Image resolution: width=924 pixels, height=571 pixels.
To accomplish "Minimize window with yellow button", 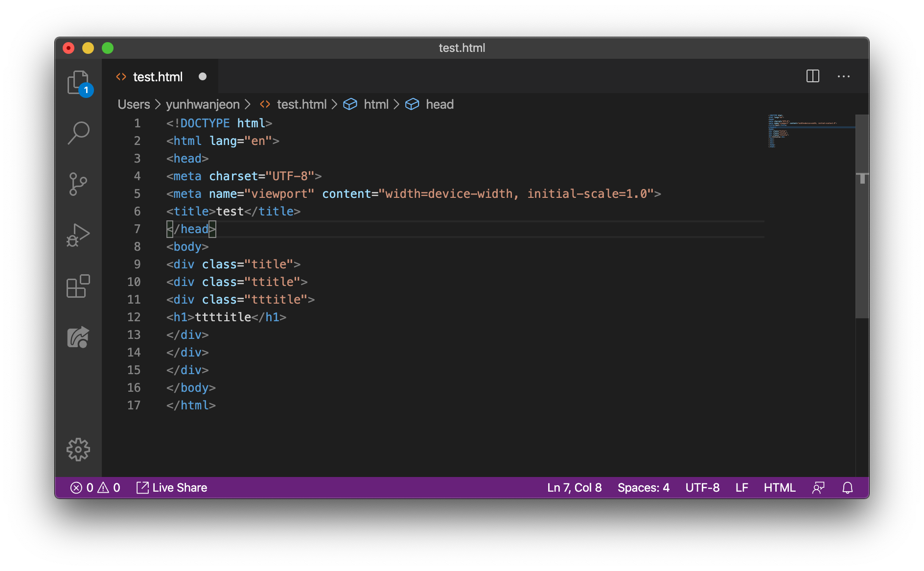I will [88, 48].
